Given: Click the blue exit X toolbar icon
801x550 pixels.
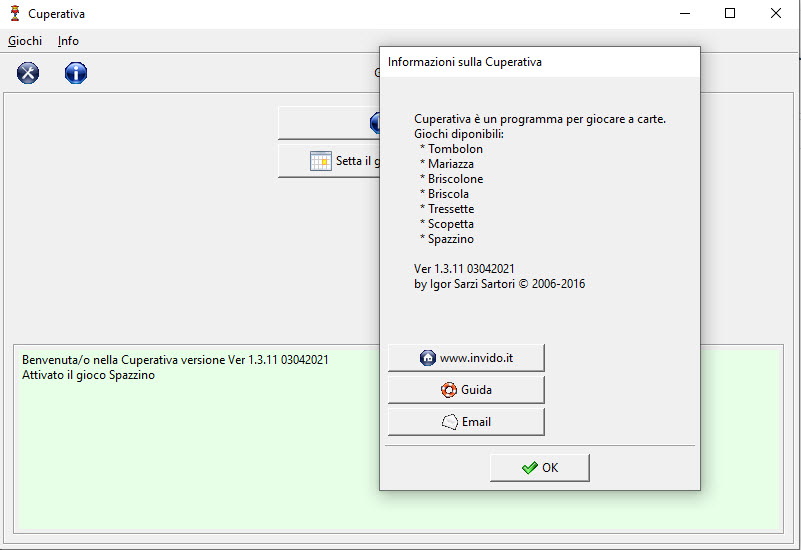Looking at the screenshot, I should point(28,73).
